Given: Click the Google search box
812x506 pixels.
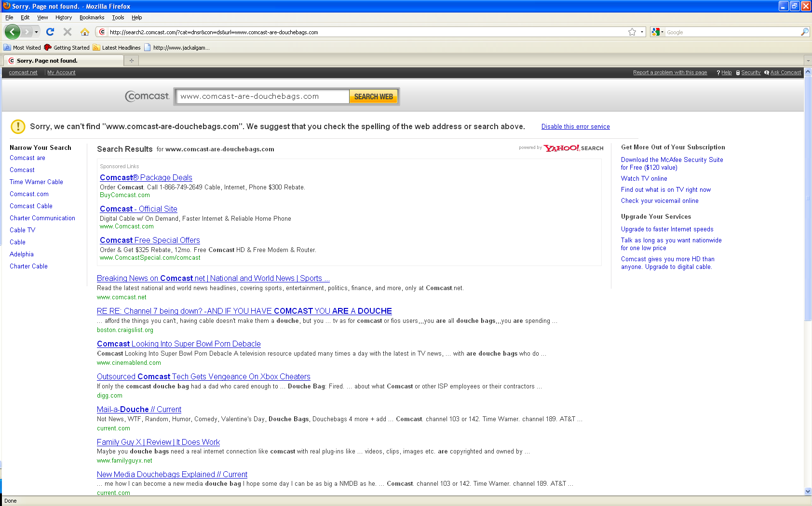Looking at the screenshot, I should tap(732, 32).
